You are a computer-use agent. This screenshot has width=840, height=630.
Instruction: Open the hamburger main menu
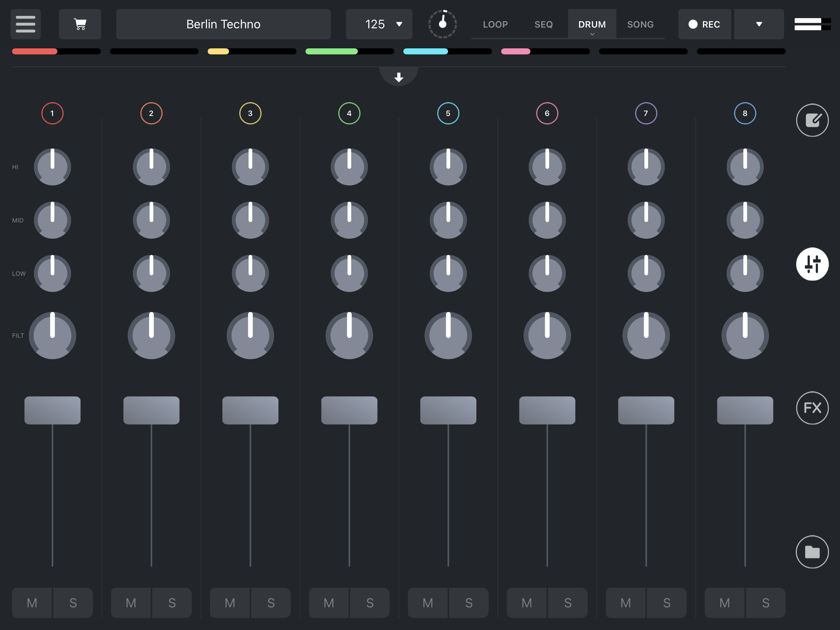tap(25, 24)
